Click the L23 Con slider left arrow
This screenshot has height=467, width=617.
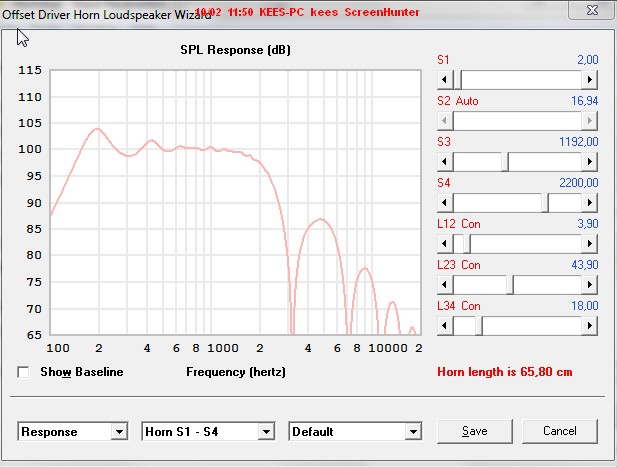coord(445,285)
